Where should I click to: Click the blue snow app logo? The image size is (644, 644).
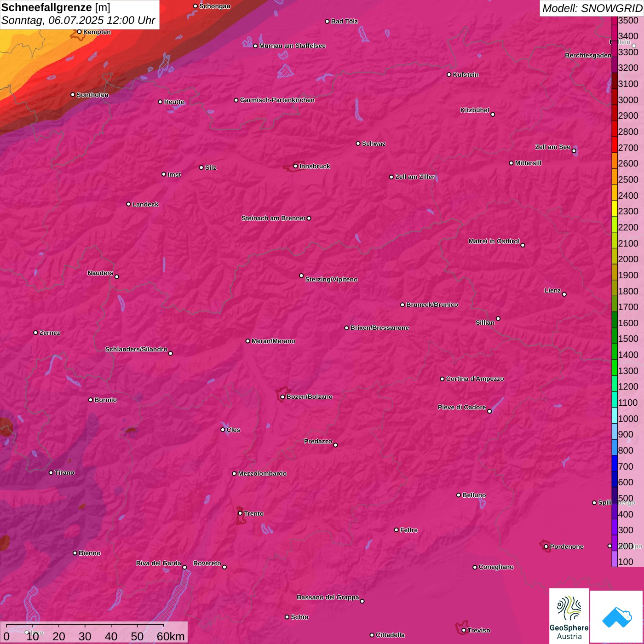click(x=616, y=617)
